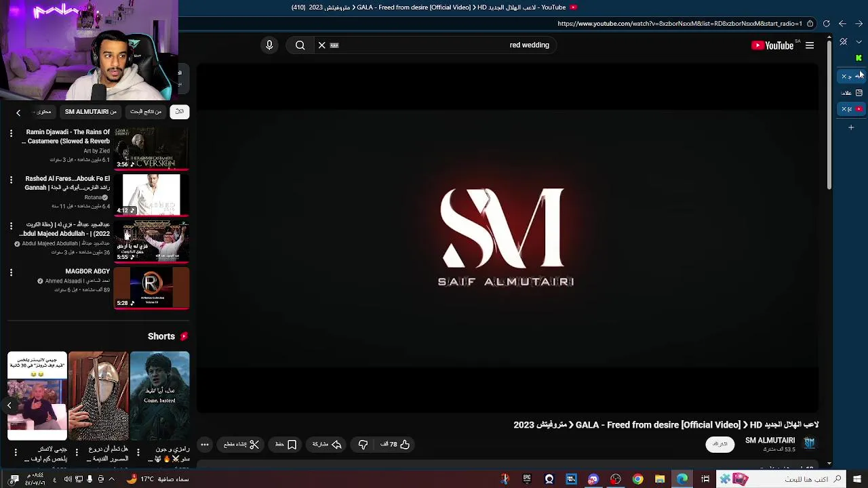Screen dimensions: 868x488
Task: Reload the page with browser refresh
Action: pos(826,24)
